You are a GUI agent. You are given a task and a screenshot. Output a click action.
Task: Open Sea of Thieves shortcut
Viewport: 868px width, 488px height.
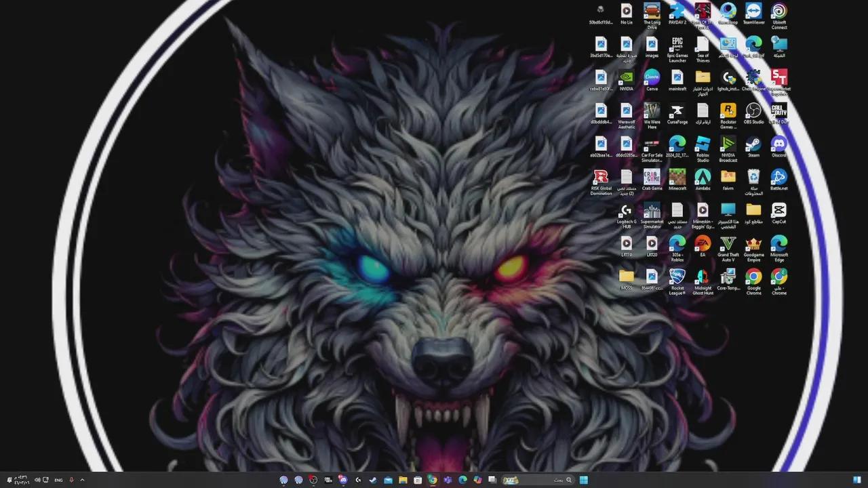[703, 49]
